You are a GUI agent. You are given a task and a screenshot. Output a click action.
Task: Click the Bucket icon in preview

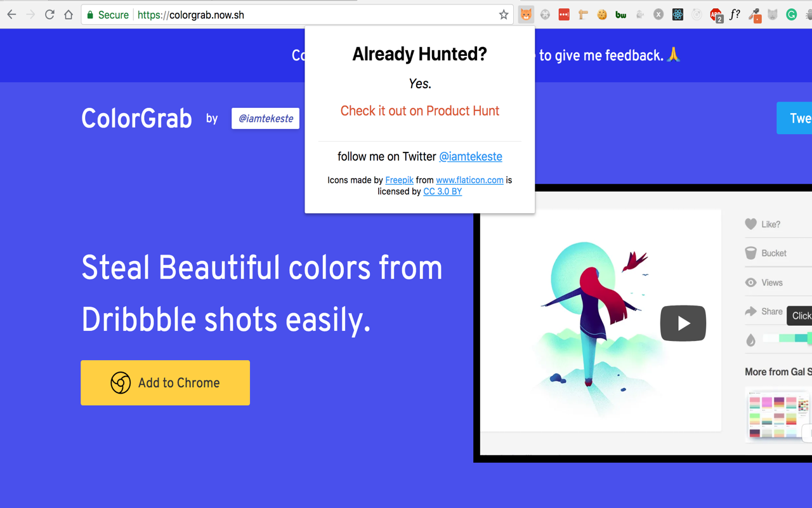[x=750, y=253]
